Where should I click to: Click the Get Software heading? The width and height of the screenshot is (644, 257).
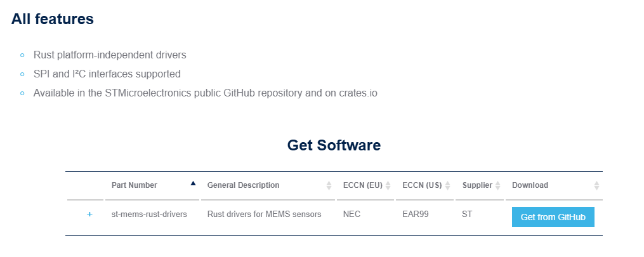[x=334, y=145]
